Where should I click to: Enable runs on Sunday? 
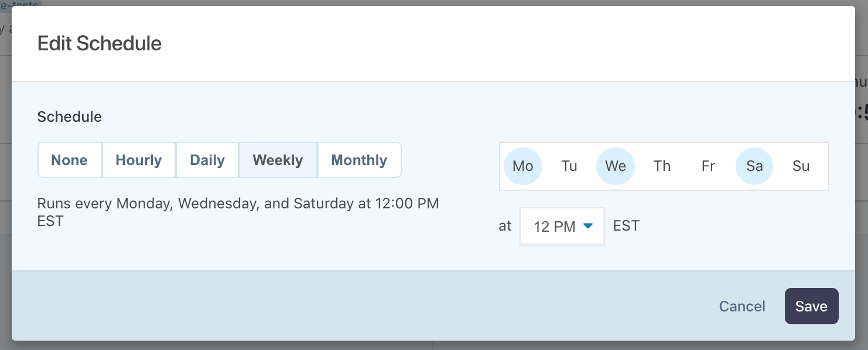coord(800,166)
